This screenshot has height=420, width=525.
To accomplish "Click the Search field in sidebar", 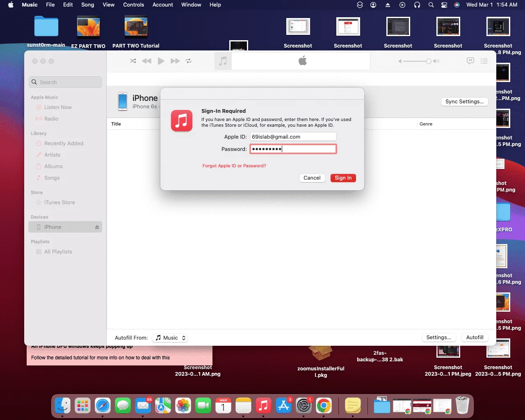I will pos(66,82).
